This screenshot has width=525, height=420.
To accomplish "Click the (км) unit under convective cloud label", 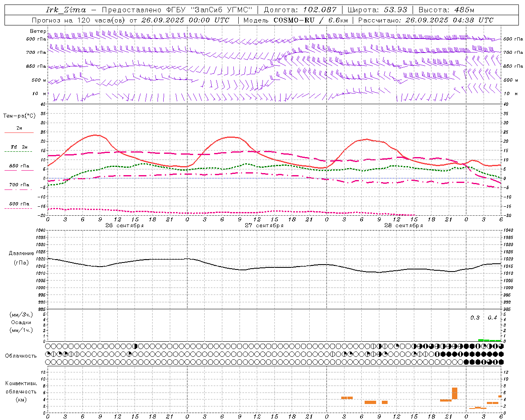I will tap(21, 399).
